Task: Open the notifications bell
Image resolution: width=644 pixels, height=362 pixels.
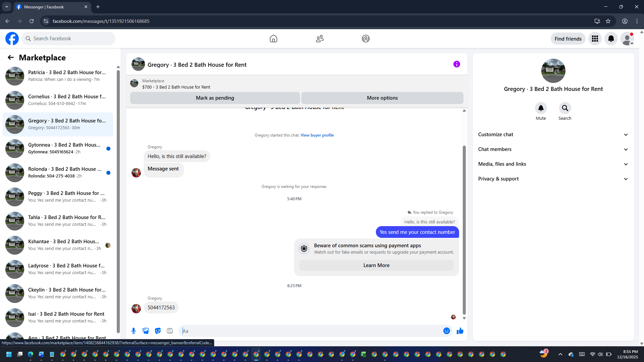Action: [x=611, y=39]
